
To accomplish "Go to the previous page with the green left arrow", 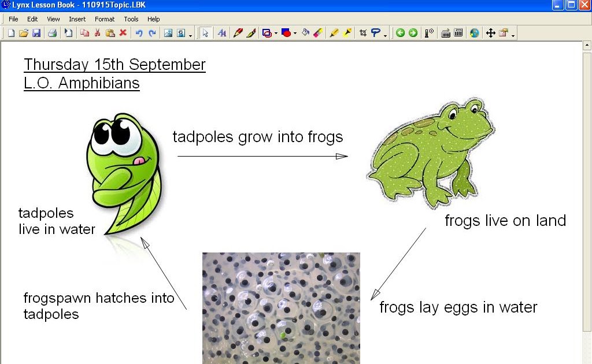I will [400, 33].
